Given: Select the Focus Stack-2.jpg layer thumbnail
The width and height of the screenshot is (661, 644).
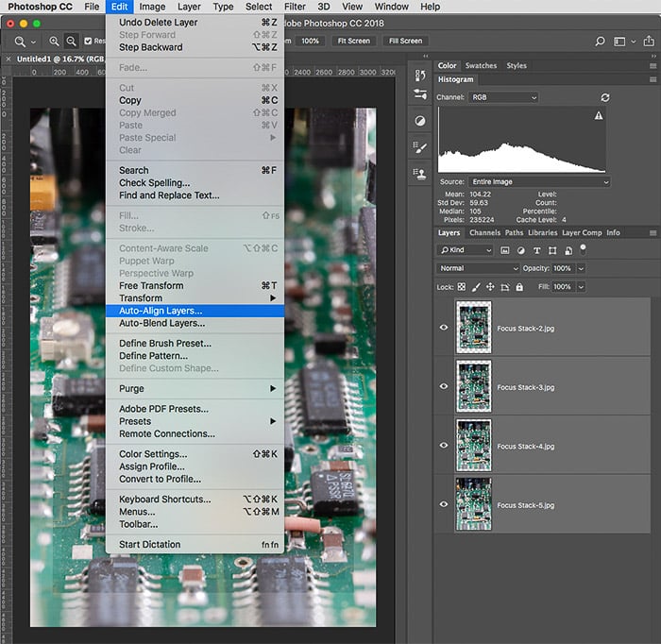Looking at the screenshot, I should pyautogui.click(x=474, y=328).
